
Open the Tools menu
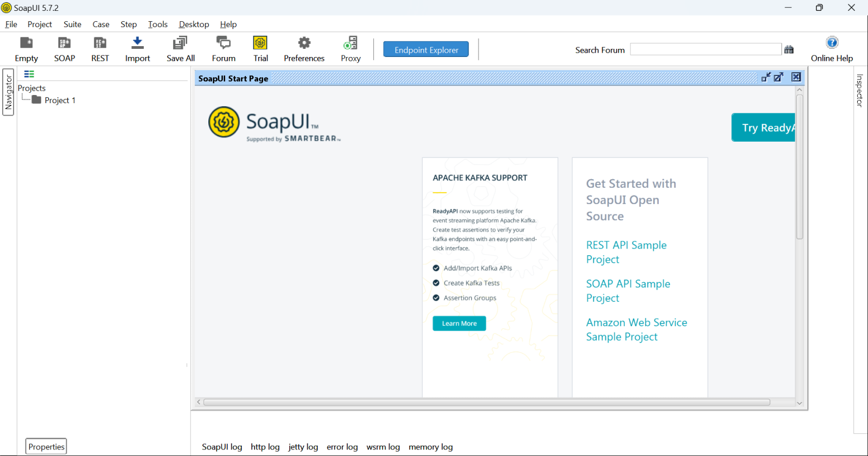coord(158,24)
